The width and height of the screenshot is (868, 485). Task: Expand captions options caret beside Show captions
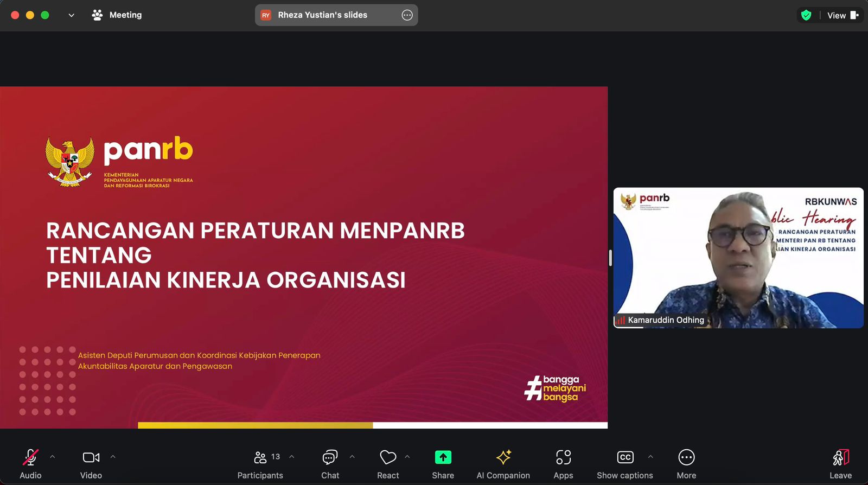(650, 457)
